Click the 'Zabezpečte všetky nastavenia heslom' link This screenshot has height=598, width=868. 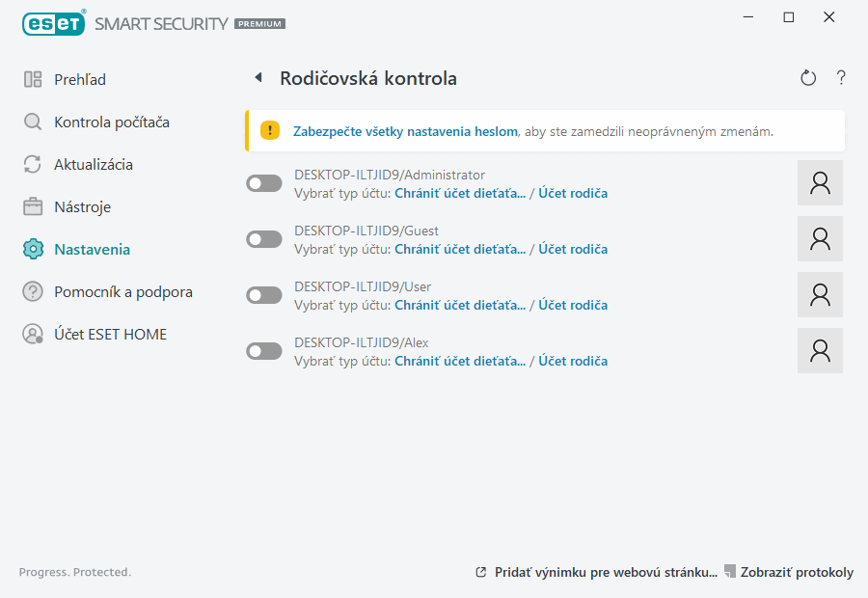click(406, 130)
